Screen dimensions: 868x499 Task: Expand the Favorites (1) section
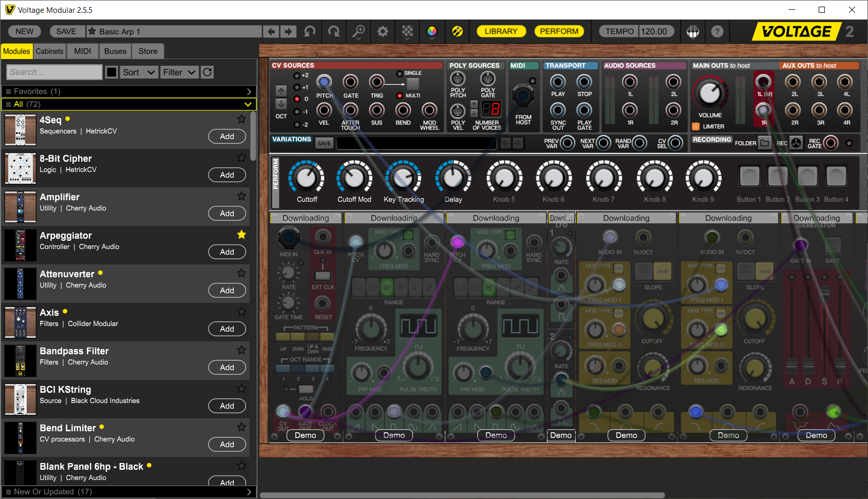tap(129, 91)
